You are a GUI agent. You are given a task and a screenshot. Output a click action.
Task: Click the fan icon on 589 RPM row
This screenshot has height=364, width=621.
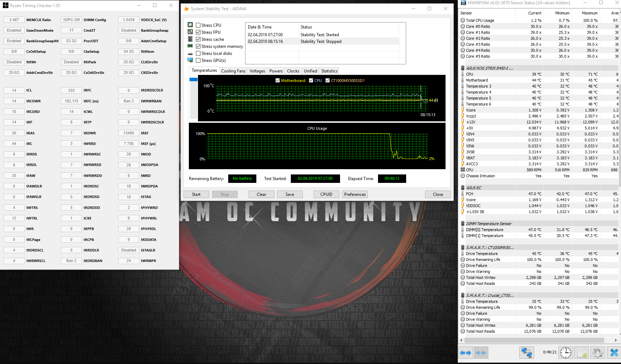click(463, 170)
